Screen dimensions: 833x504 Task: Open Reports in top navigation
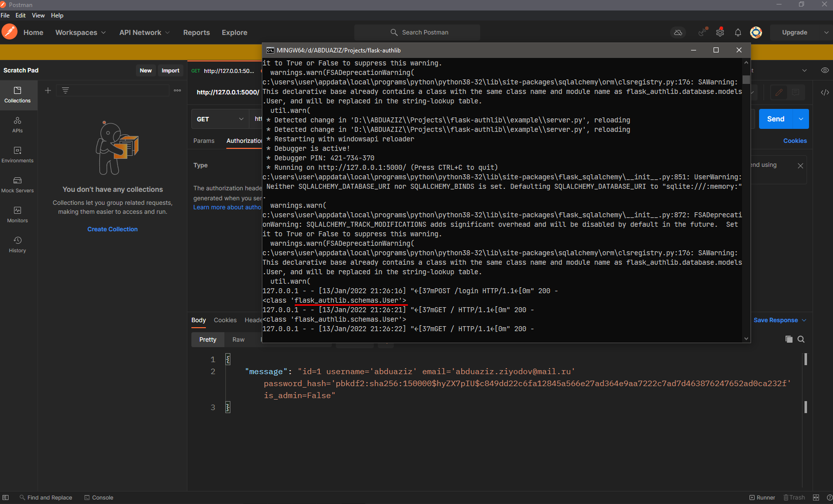pos(196,32)
